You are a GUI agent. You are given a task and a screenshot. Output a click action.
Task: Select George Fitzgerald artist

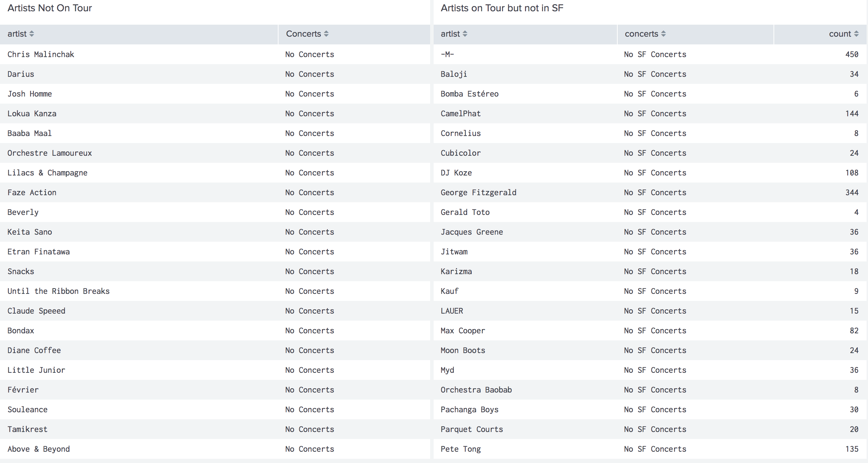click(478, 192)
